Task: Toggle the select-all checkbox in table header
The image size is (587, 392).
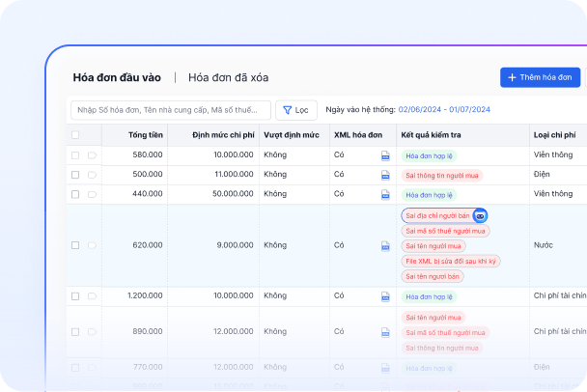Action: [75, 136]
